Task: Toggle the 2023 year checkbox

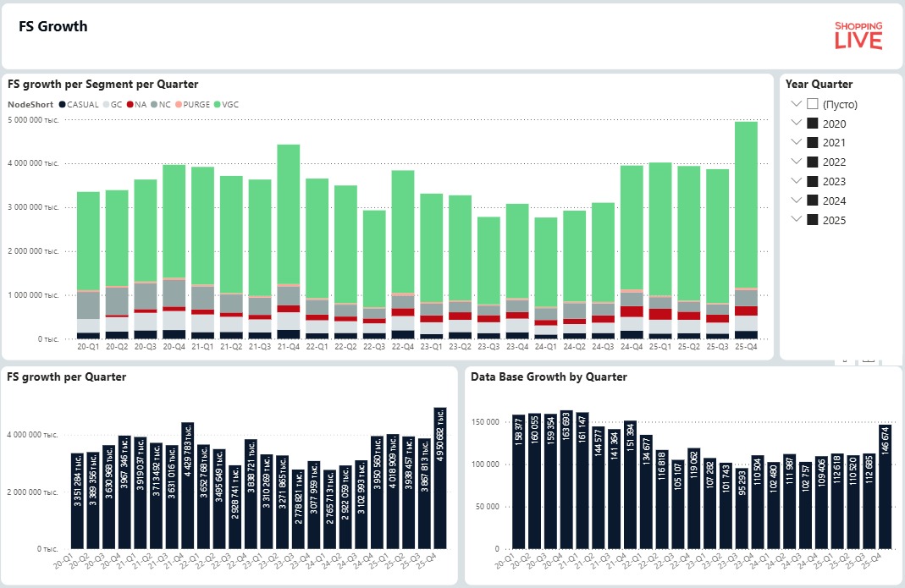Action: point(813,181)
